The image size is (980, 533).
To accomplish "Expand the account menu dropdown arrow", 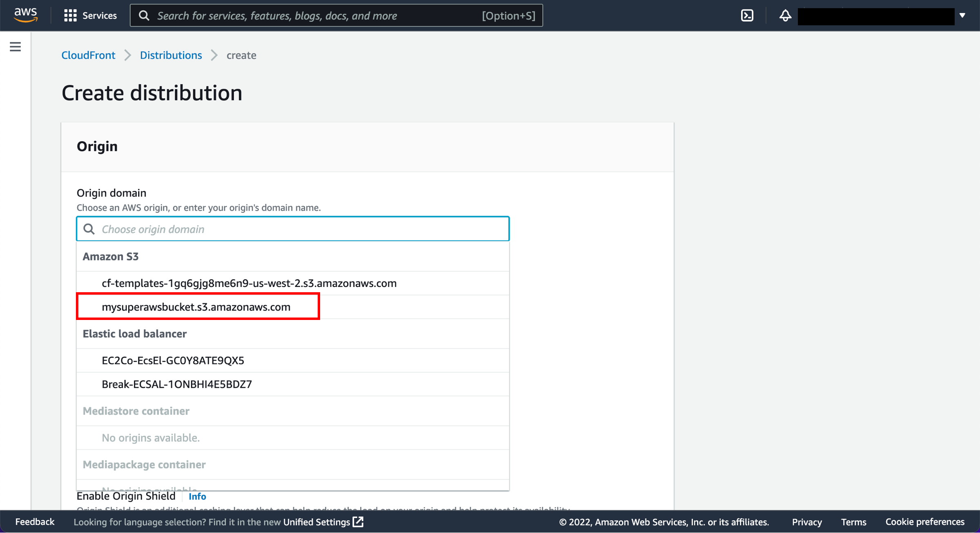I will click(x=962, y=16).
